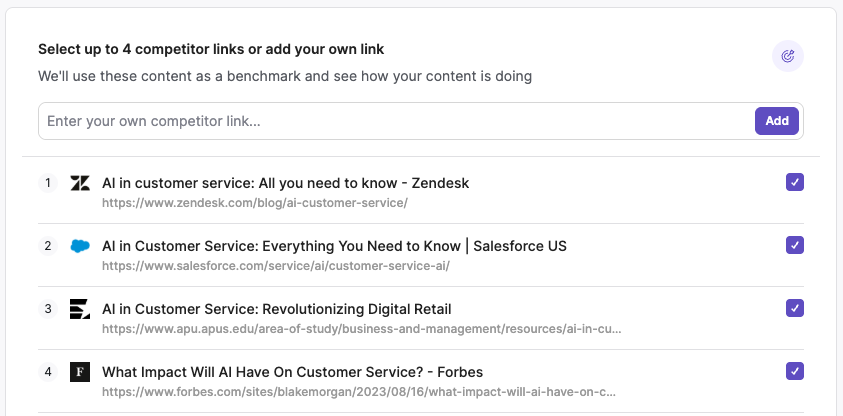Select the number 1 rank badge
This screenshot has height=416, width=843.
48,183
